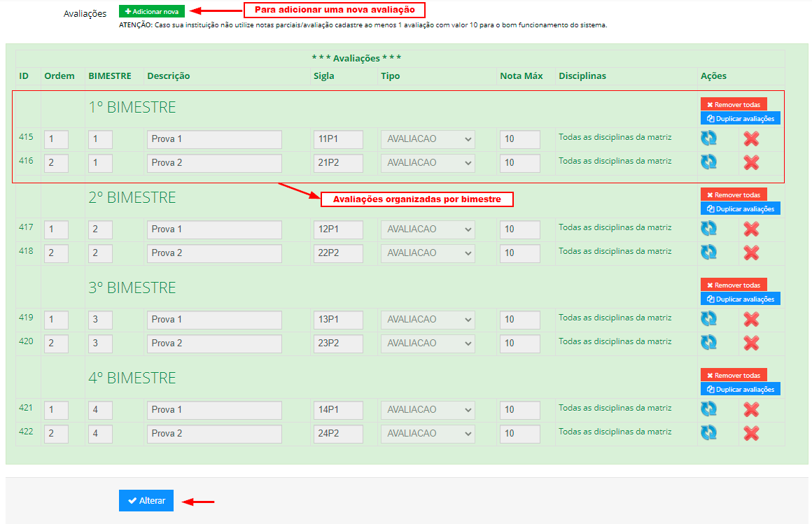
Task: Open the Tipo dropdown for row 415
Action: [428, 139]
